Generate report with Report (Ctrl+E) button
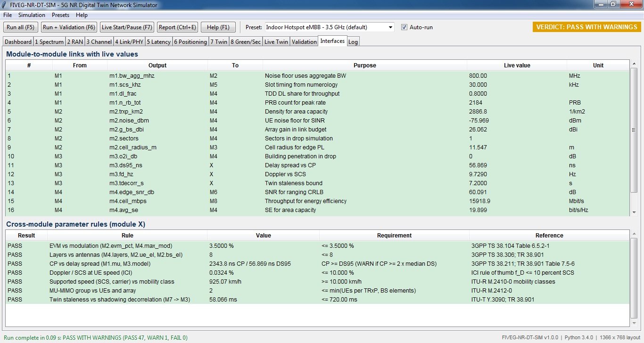 177,27
